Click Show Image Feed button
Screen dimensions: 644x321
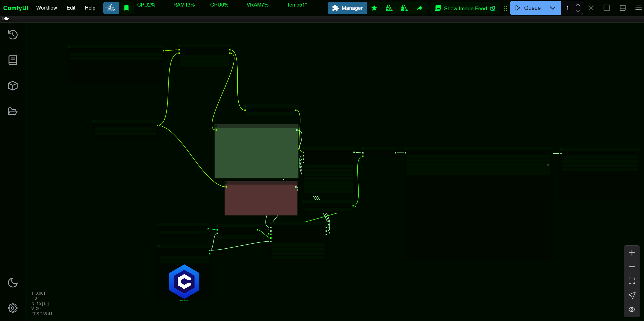[x=465, y=8]
